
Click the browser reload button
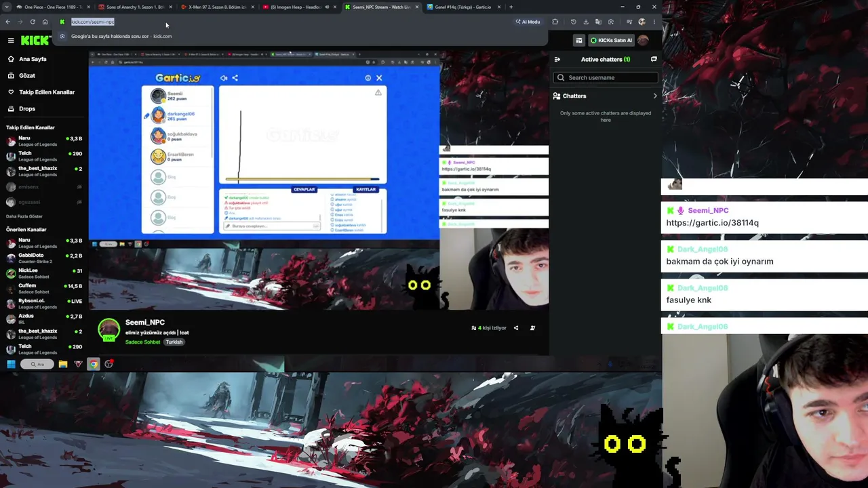(x=33, y=22)
